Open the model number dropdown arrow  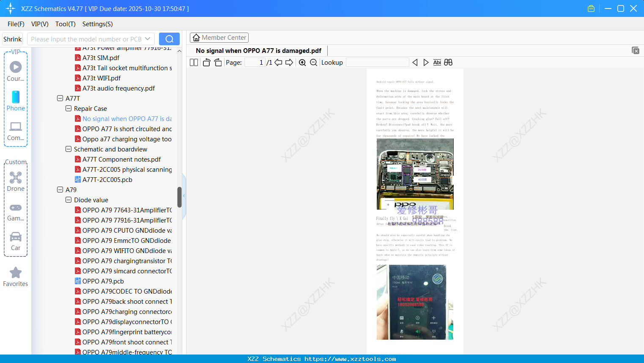148,39
